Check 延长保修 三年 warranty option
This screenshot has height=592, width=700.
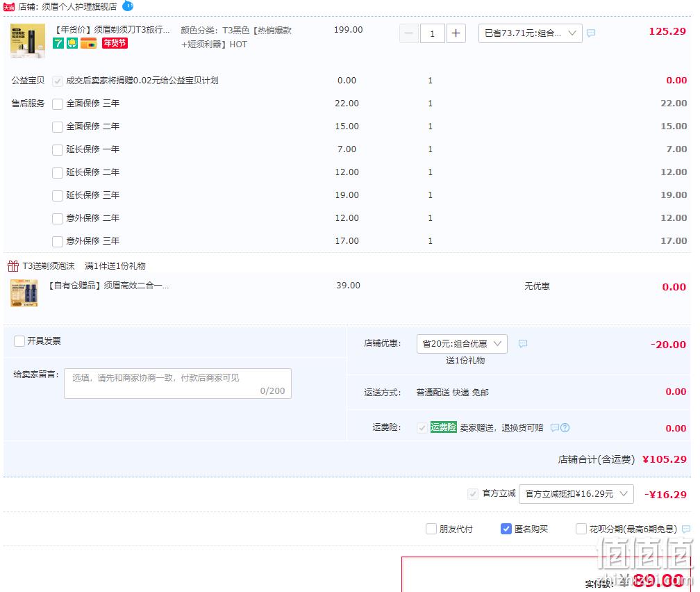pyautogui.click(x=57, y=196)
